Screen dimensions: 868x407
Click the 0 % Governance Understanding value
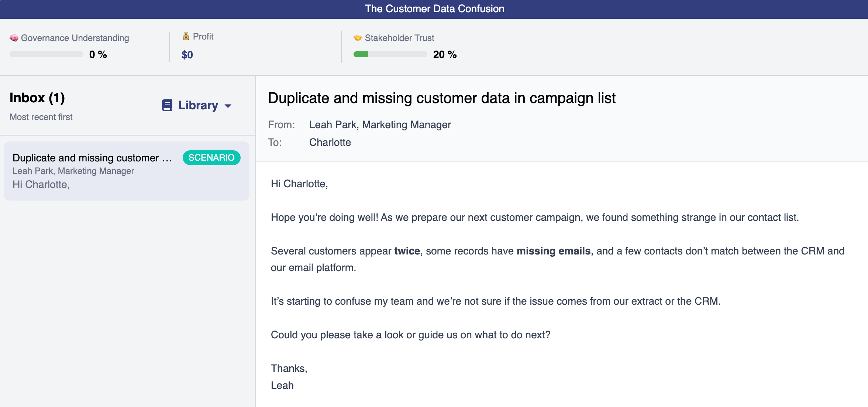(98, 55)
